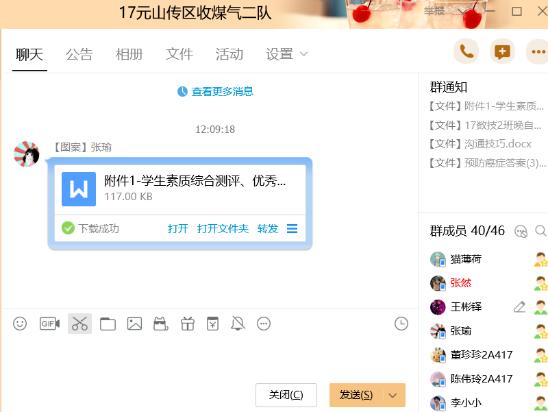Open the send file folder icon
548x412 pixels.
point(108,324)
